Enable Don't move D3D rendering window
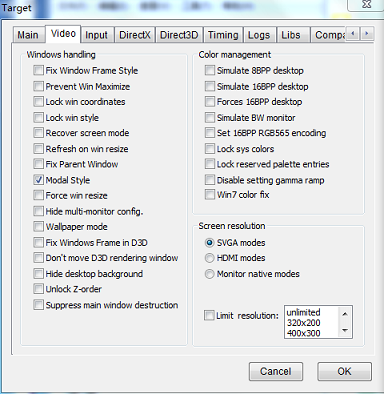 (38, 258)
